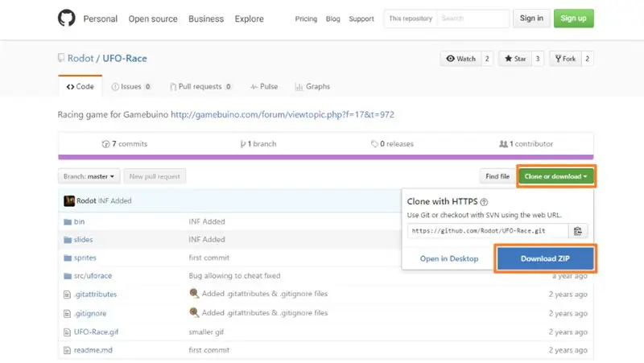This screenshot has height=363, width=644.
Task: Open the Support link
Action: [361, 19]
